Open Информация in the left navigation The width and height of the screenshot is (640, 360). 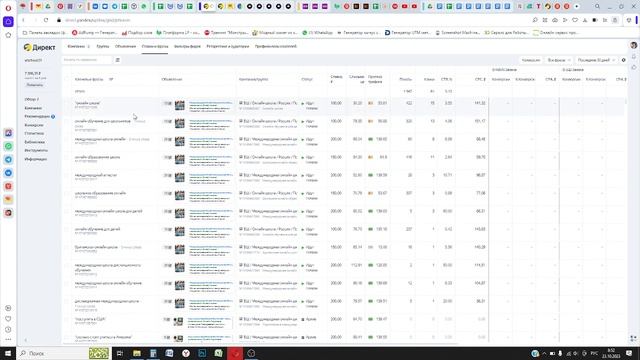(36, 159)
